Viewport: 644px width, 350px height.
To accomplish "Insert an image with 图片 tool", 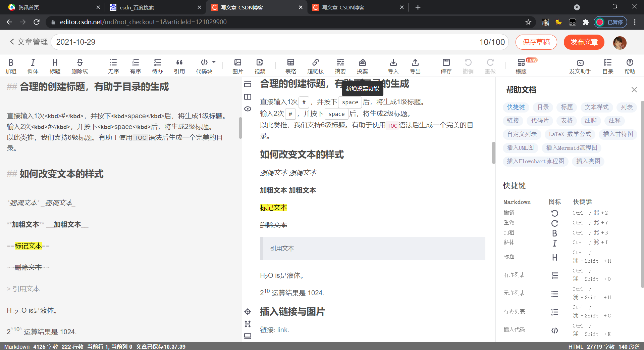I will 238,66.
